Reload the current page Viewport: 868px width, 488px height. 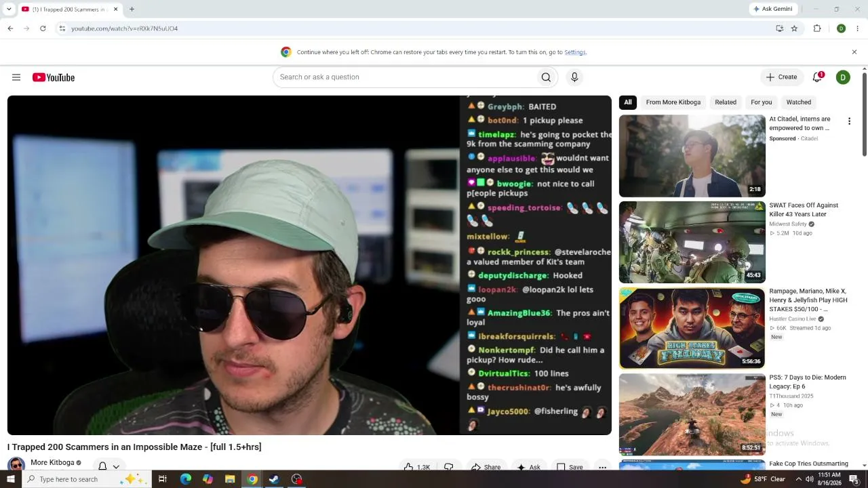click(43, 28)
